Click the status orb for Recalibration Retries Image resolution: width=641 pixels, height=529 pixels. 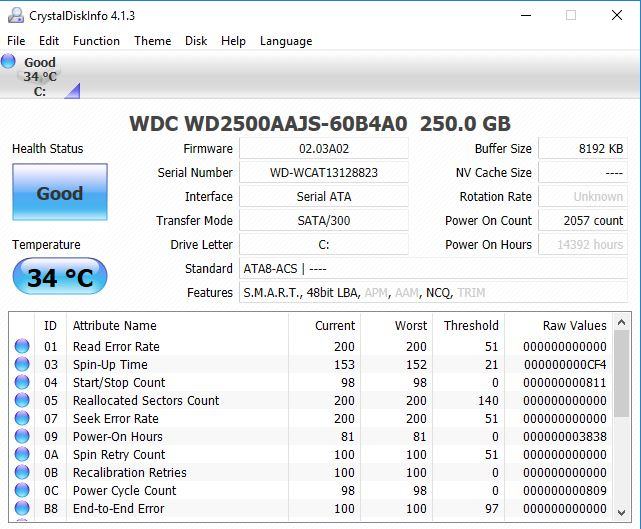(x=22, y=472)
